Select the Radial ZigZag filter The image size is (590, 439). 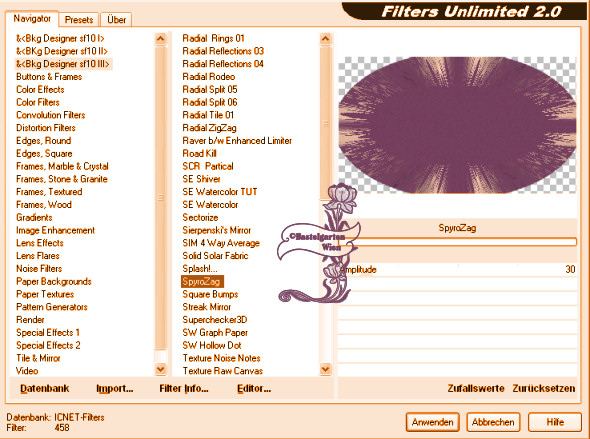(x=209, y=128)
